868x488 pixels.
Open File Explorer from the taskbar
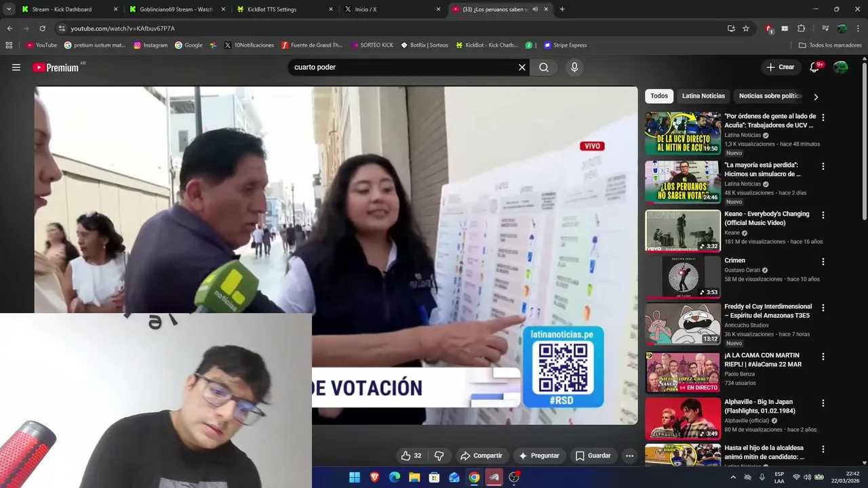coord(414,477)
